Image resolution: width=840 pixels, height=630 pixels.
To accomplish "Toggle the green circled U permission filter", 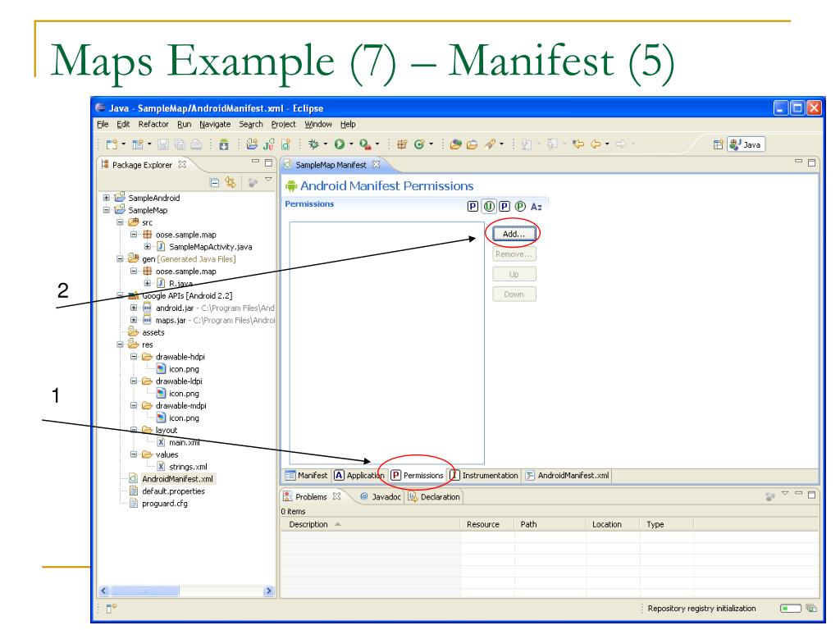I will click(x=489, y=206).
